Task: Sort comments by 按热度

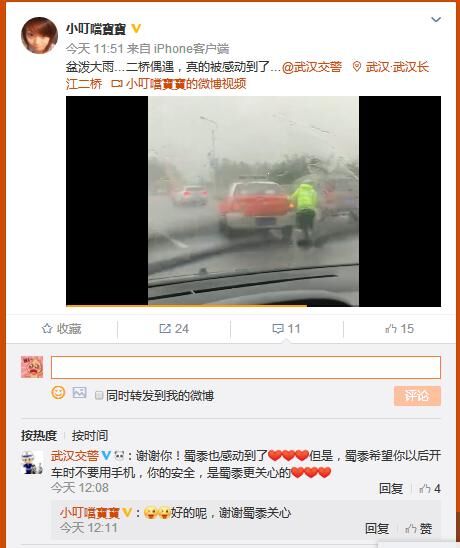Action: [x=39, y=435]
